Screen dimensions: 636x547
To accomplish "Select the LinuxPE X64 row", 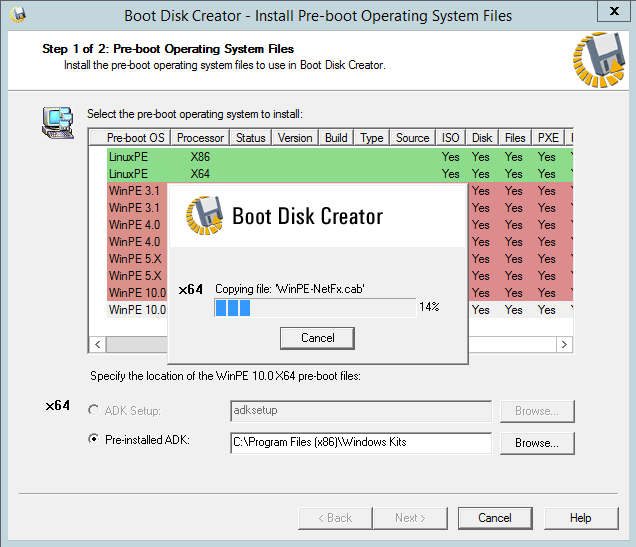I will (x=340, y=174).
